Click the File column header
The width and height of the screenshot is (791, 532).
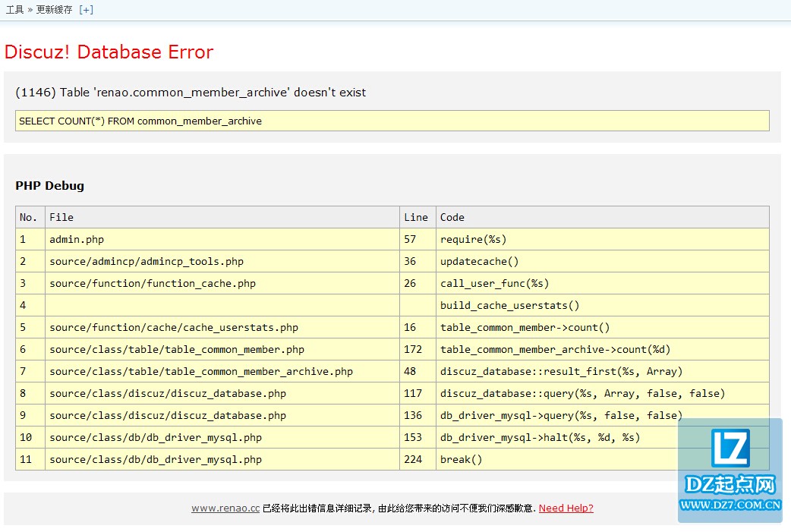coord(222,217)
